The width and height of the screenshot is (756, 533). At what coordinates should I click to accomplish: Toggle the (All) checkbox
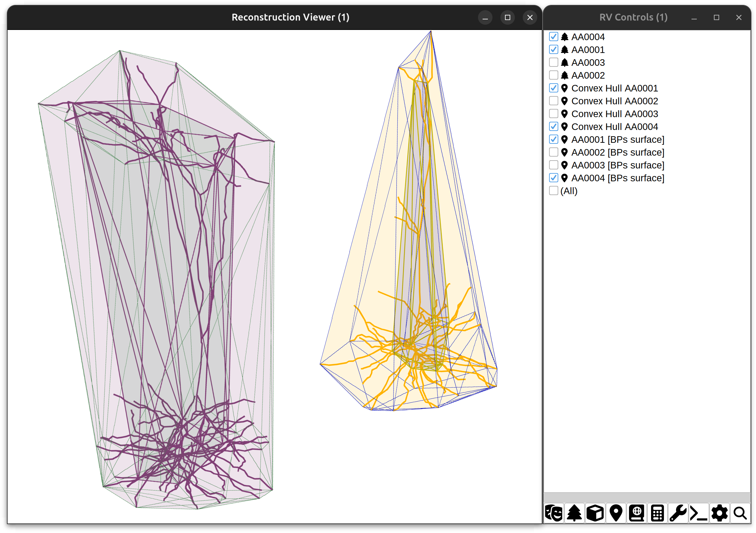(553, 190)
